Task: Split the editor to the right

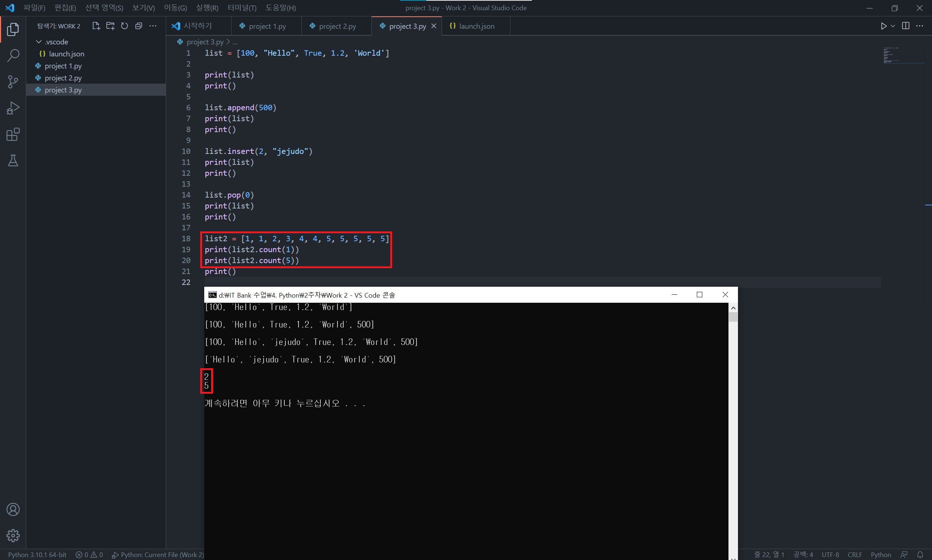Action: (x=905, y=26)
